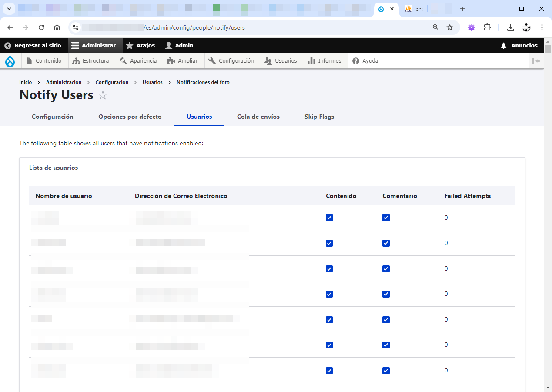552x392 pixels.
Task: Go to Inicio breadcrumb link
Action: (x=26, y=82)
